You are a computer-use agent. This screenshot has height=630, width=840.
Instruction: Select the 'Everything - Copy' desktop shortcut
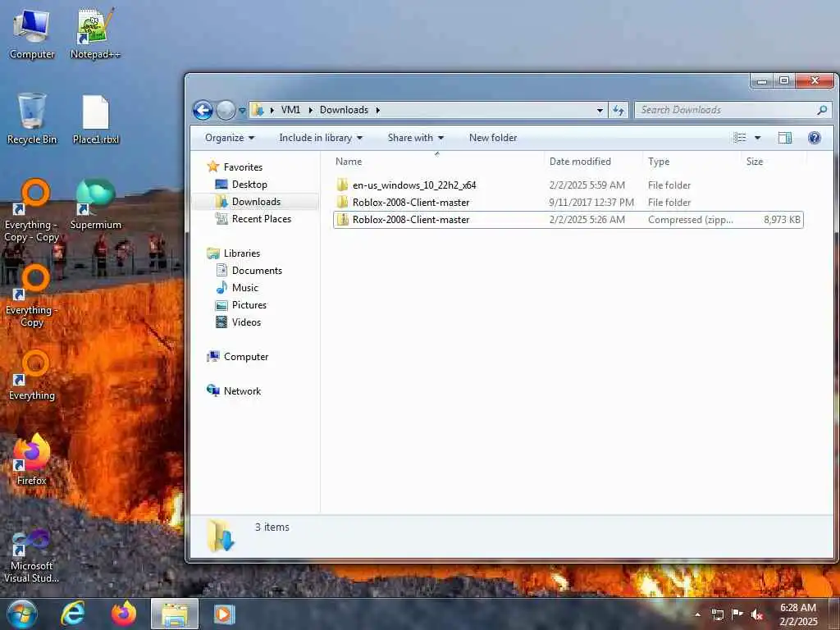click(x=32, y=295)
